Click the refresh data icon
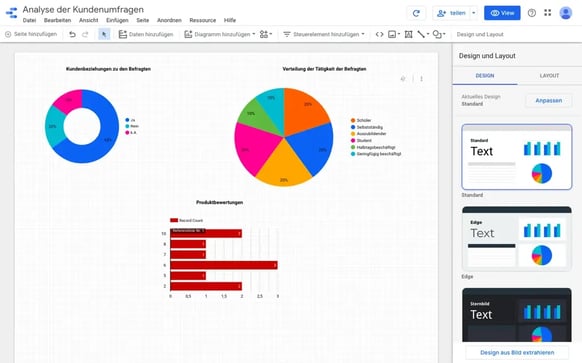This screenshot has height=363, width=582. point(416,13)
